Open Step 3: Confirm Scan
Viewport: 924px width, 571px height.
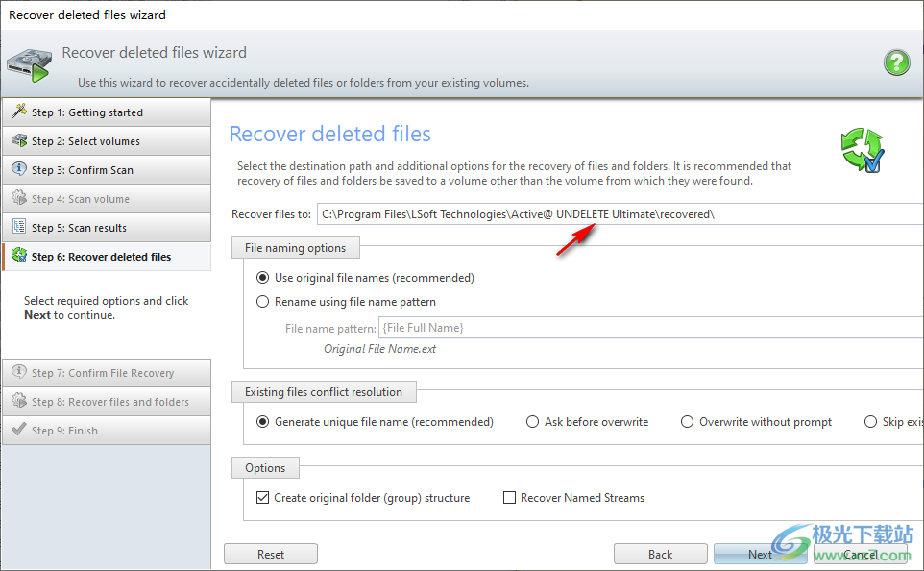click(x=107, y=170)
